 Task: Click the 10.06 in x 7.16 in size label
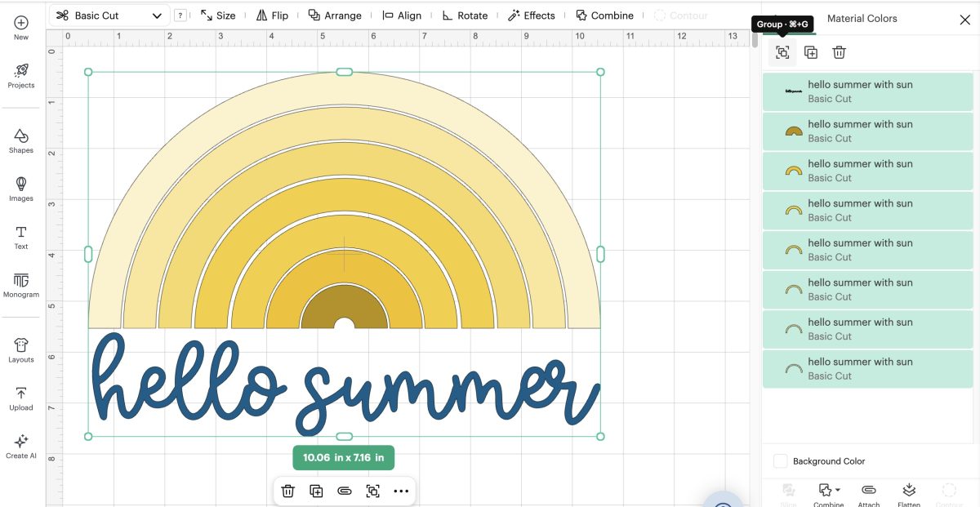pos(344,457)
